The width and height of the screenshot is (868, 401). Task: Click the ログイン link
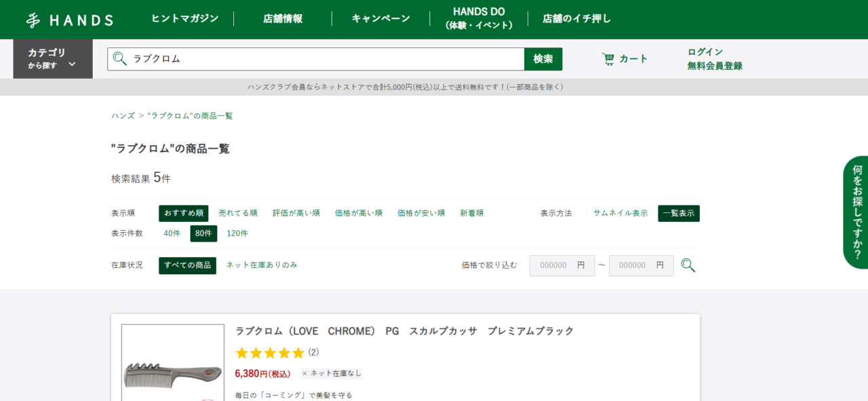point(705,52)
